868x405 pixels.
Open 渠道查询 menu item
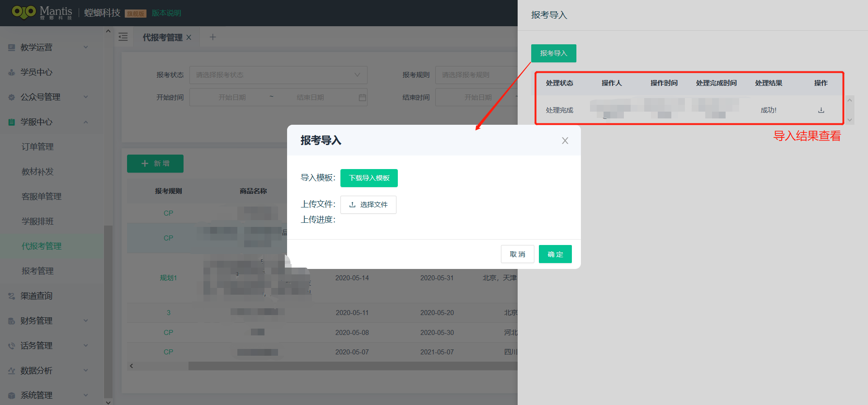click(36, 296)
